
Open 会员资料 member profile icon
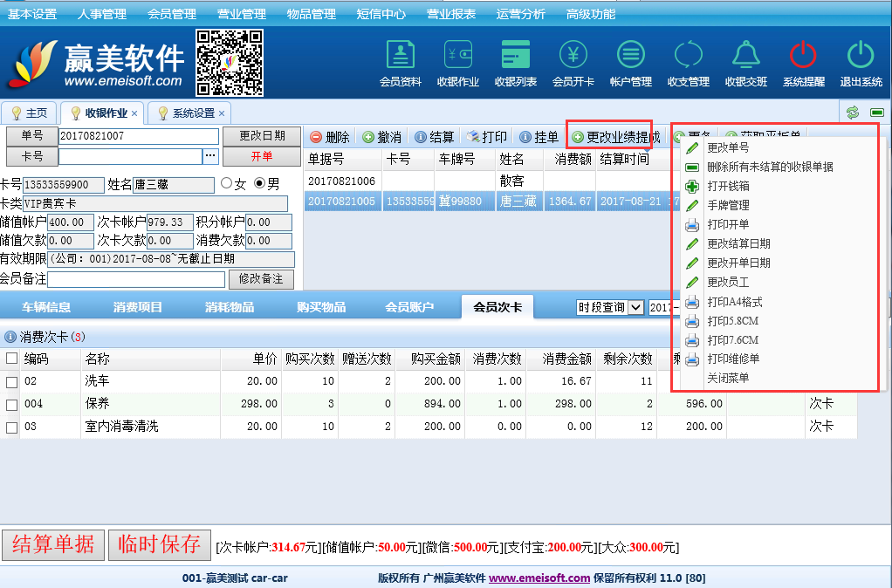tap(401, 56)
